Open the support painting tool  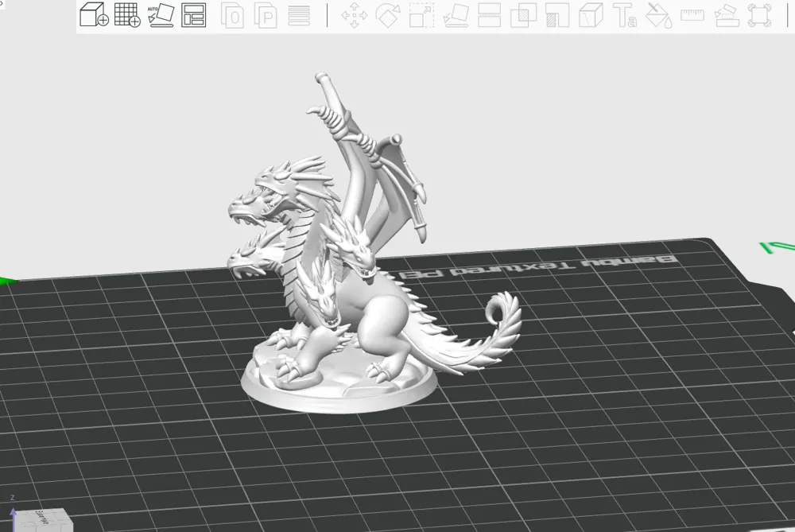(557, 15)
